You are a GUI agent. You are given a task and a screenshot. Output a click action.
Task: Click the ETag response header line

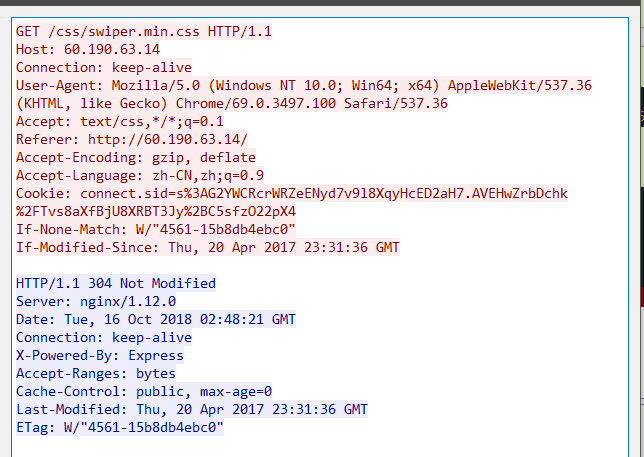coord(120,427)
